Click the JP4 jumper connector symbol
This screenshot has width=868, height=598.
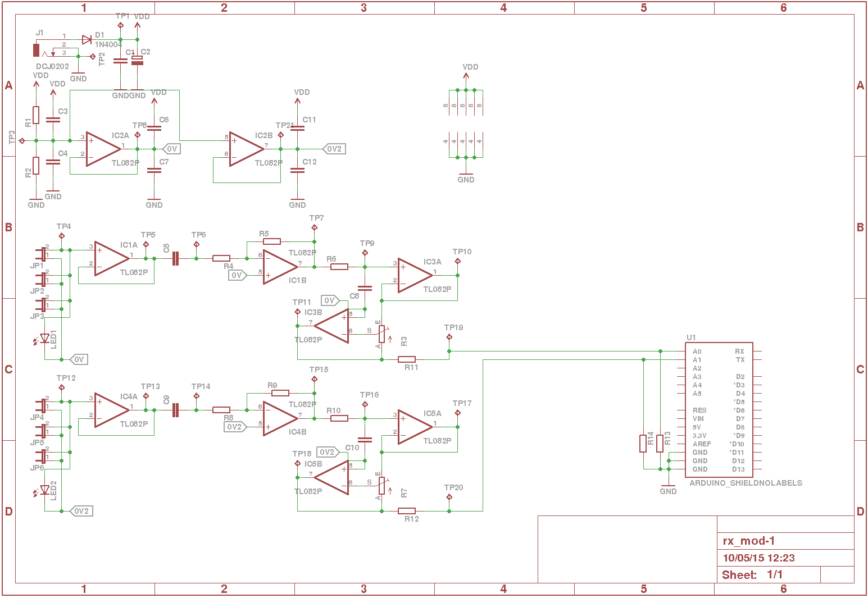click(x=41, y=406)
